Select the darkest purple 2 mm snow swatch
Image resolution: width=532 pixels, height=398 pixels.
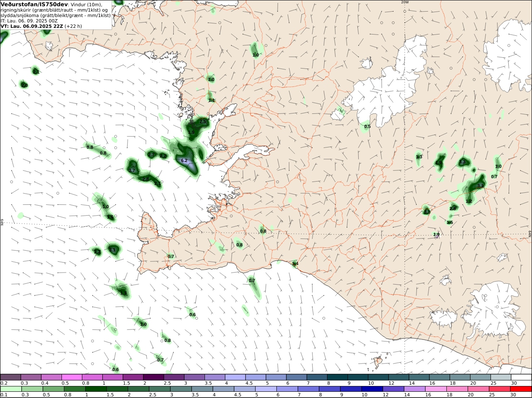pyautogui.click(x=153, y=377)
